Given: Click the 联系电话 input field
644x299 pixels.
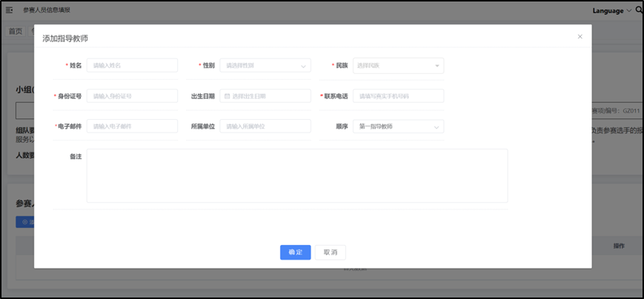Looking at the screenshot, I should pos(399,96).
